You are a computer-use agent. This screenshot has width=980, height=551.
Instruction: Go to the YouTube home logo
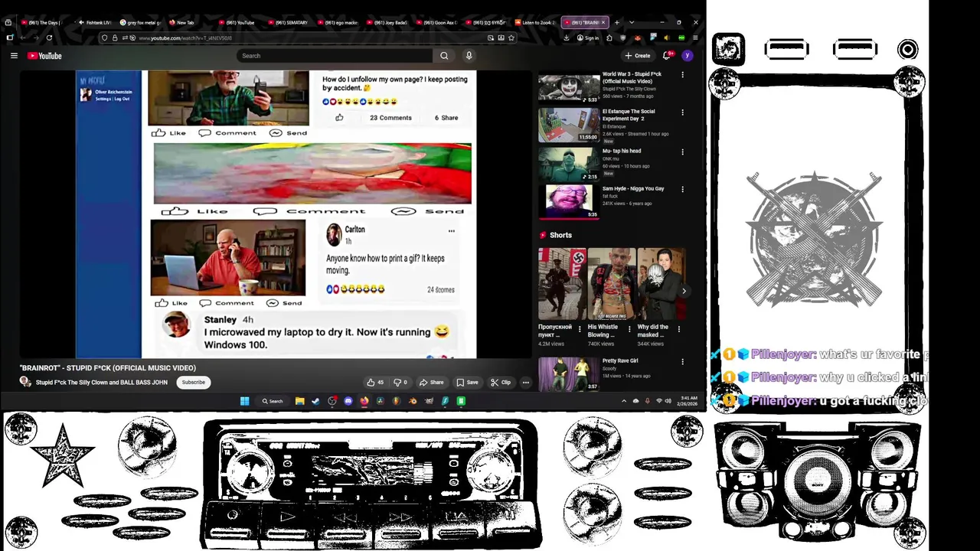pyautogui.click(x=44, y=56)
